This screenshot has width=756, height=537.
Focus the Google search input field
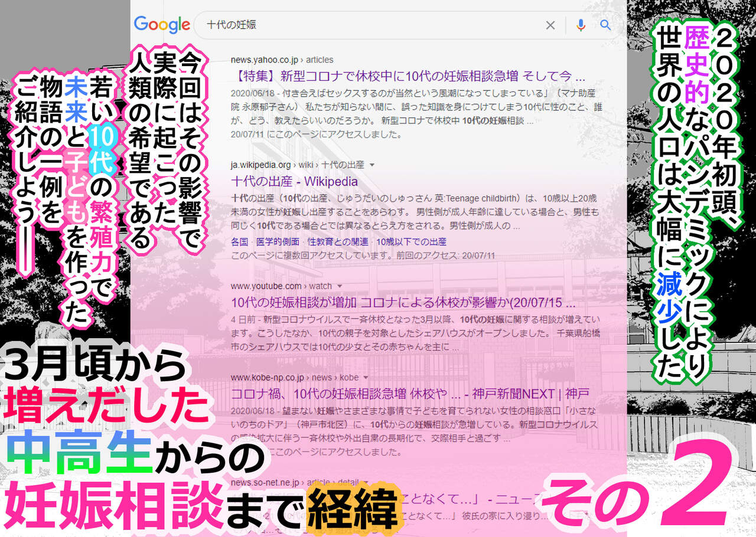tap(366, 25)
